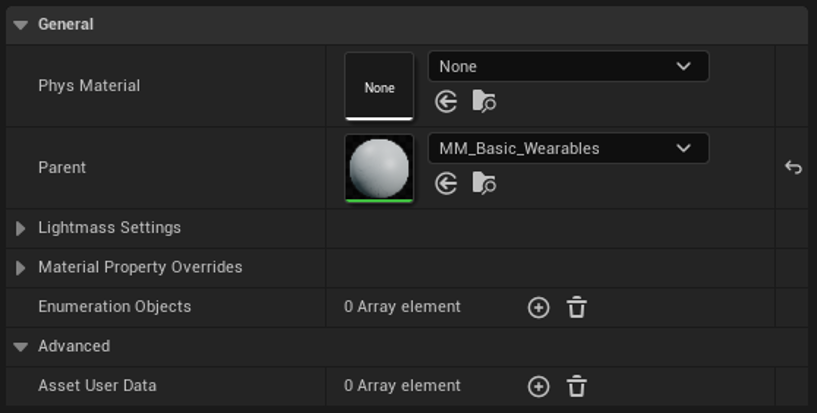Image resolution: width=817 pixels, height=413 pixels.
Task: Open the Phys Material None dropdown
Action: (x=568, y=66)
